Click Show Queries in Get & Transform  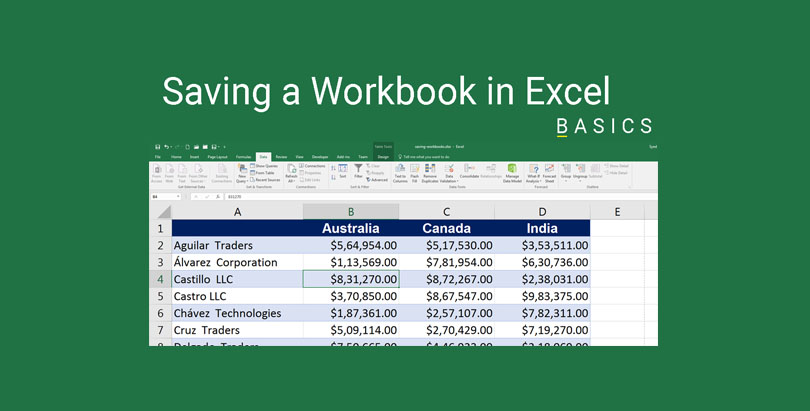(264, 166)
